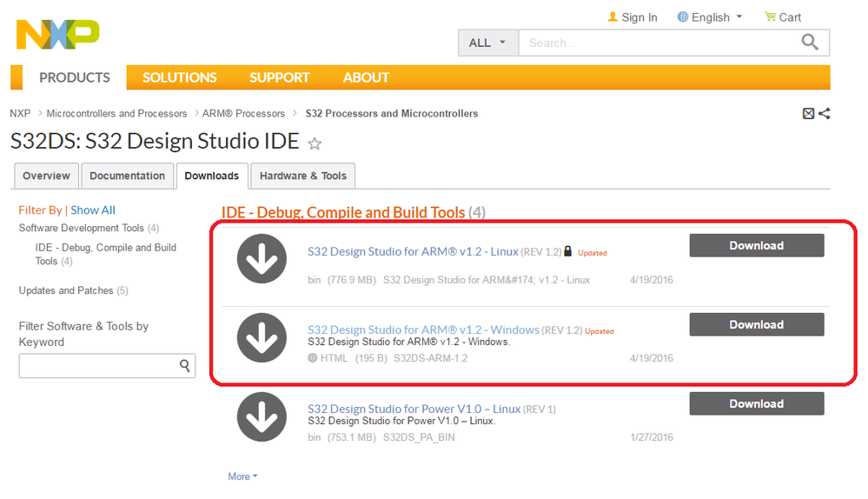Open S32 Design Studio for ARM v1.2 - Linux link
Screen dimensions: 868x499
coord(413,251)
